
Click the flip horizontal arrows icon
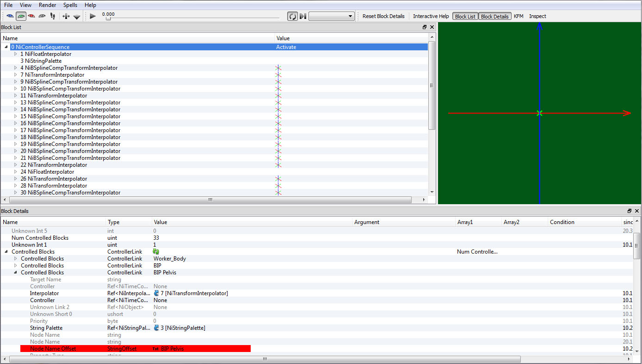pos(66,16)
